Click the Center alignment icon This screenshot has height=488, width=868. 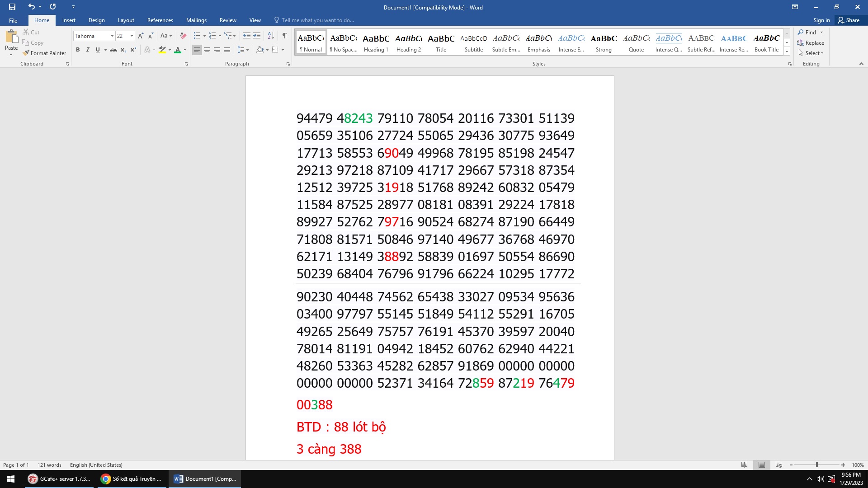(207, 50)
